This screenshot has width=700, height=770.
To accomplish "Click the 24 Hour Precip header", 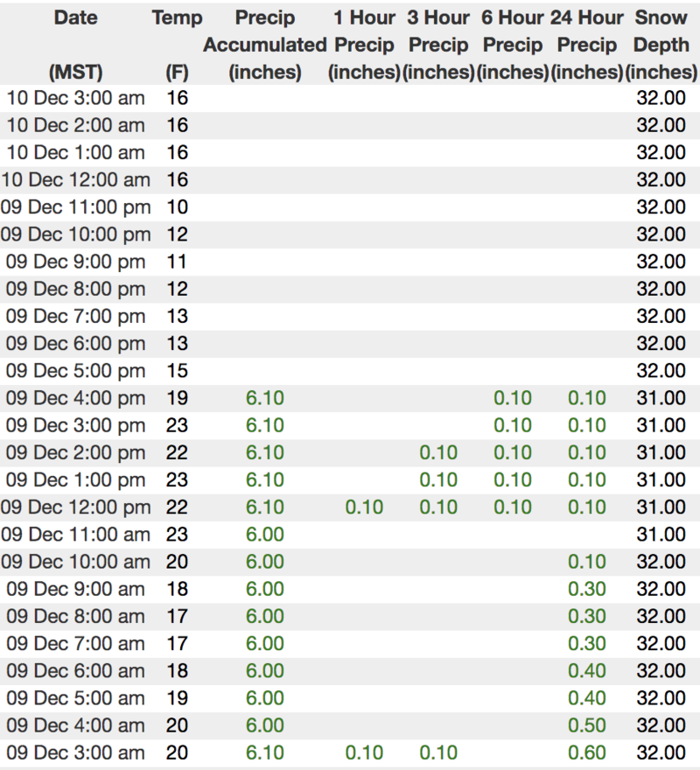I will pyautogui.click(x=587, y=45).
